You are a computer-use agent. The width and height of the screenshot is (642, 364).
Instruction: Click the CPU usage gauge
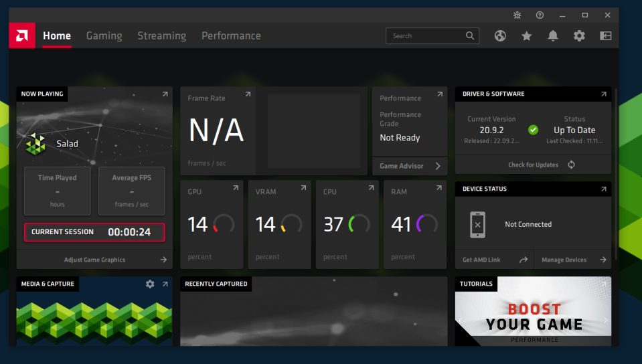359,224
